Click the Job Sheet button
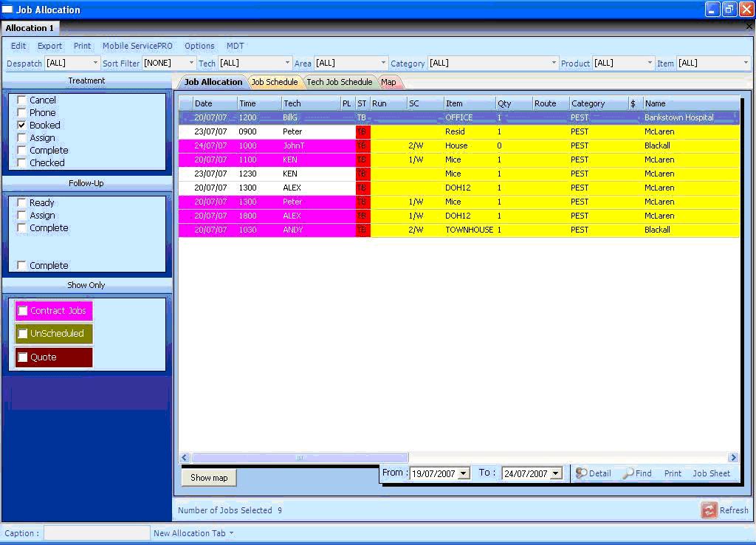 [x=711, y=473]
